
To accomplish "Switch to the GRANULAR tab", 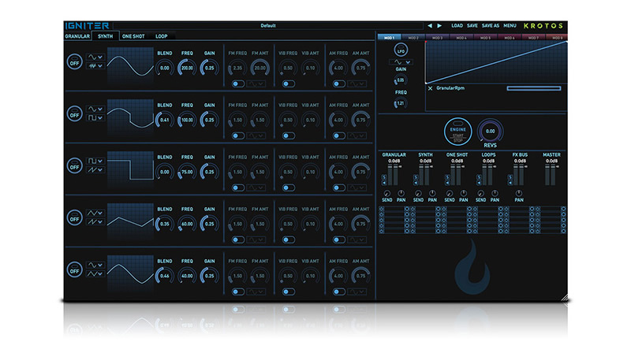I will pos(77,36).
